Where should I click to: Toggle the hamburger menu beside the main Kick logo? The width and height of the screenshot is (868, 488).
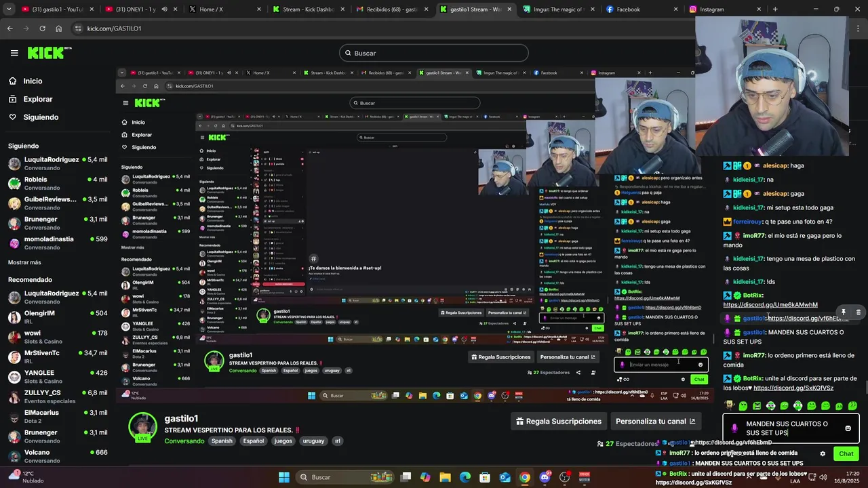14,53
